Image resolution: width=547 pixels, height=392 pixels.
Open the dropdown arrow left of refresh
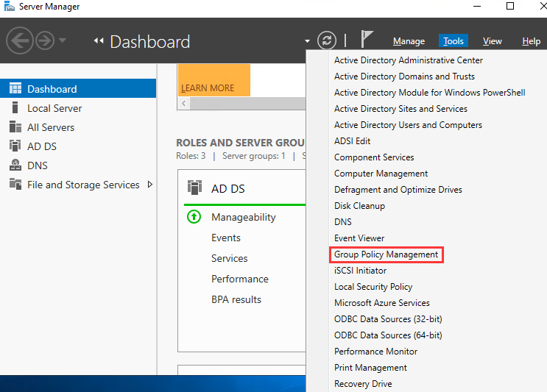(x=307, y=41)
